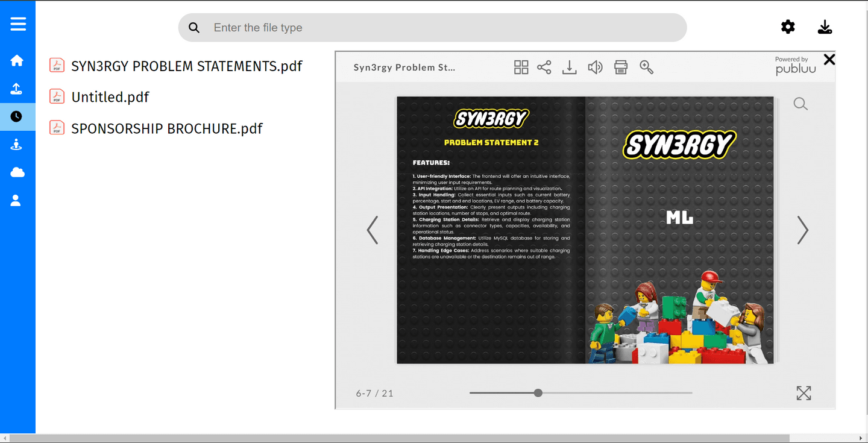Go to Home in the sidebar
This screenshot has width=868, height=443.
pyautogui.click(x=17, y=60)
